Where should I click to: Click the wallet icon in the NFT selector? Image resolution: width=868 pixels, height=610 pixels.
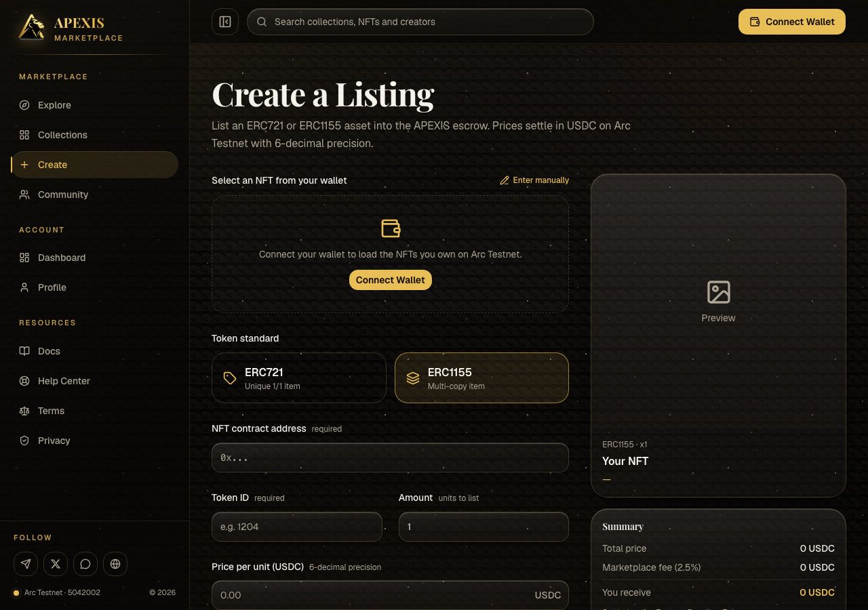pyautogui.click(x=391, y=228)
